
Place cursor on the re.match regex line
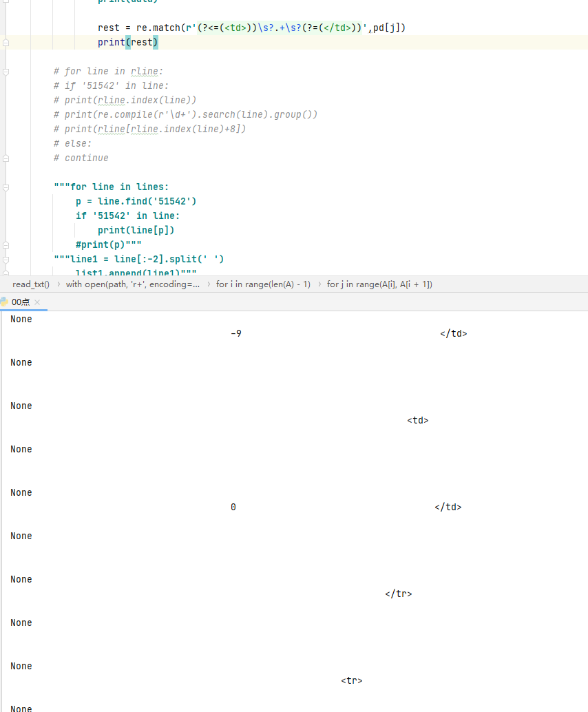pos(251,28)
